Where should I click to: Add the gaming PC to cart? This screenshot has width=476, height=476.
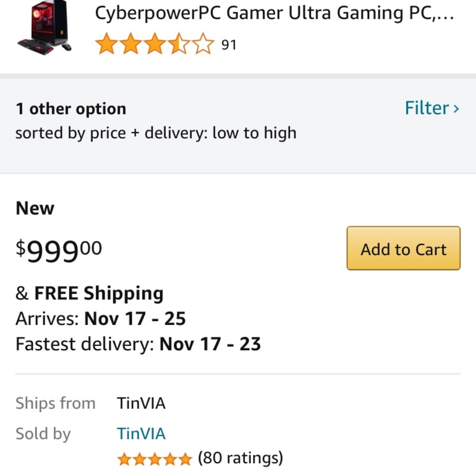point(403,248)
